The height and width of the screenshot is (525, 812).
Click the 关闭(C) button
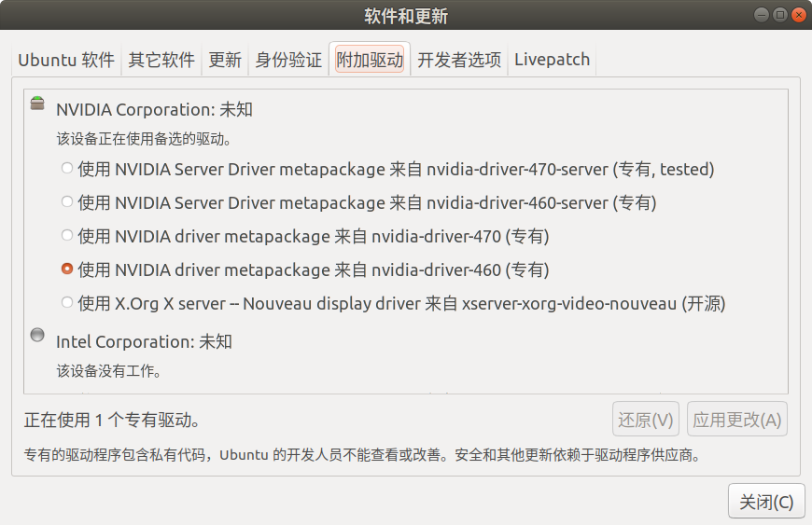tap(766, 502)
